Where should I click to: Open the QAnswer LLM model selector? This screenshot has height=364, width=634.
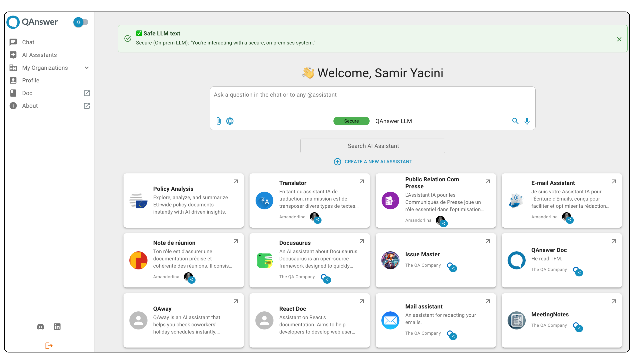pos(393,121)
